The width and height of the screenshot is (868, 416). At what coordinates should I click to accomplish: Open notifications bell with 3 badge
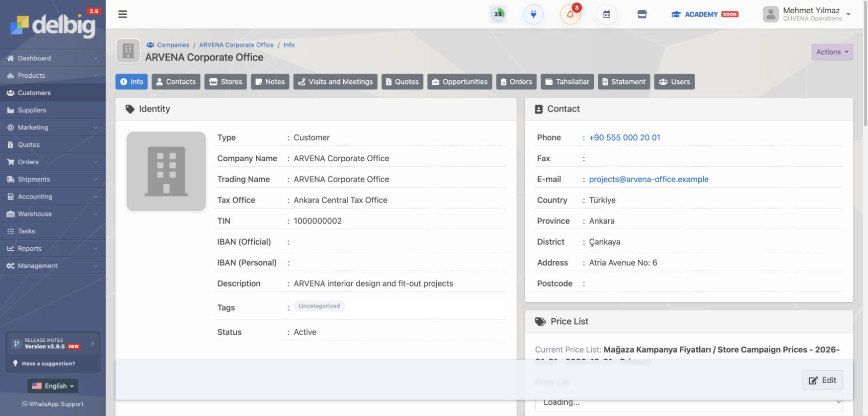pos(570,14)
